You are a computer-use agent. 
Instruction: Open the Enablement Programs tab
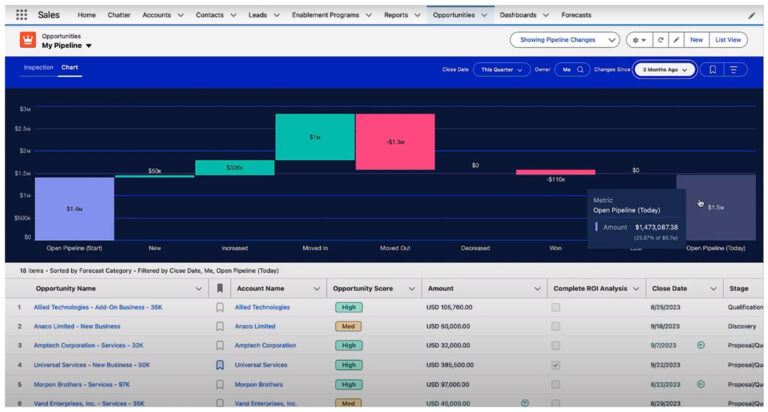(x=325, y=15)
